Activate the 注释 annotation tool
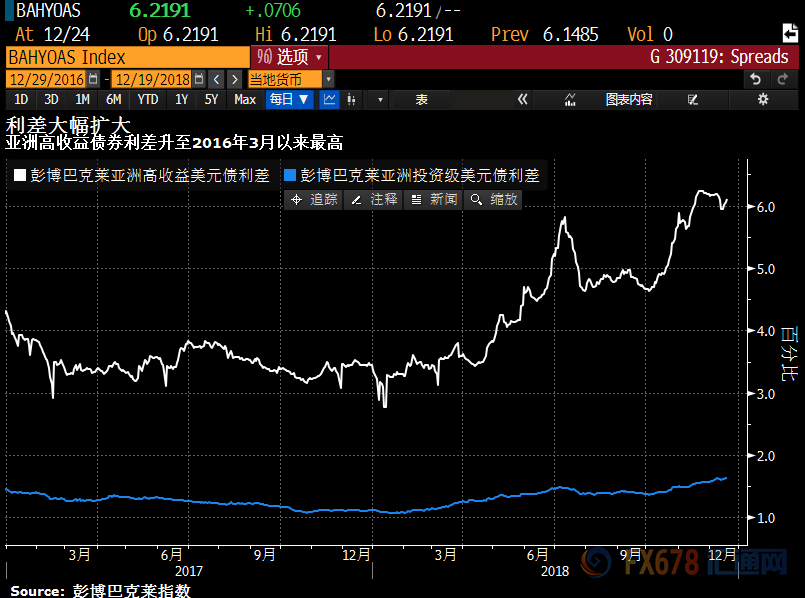This screenshot has height=598, width=805. pyautogui.click(x=373, y=199)
